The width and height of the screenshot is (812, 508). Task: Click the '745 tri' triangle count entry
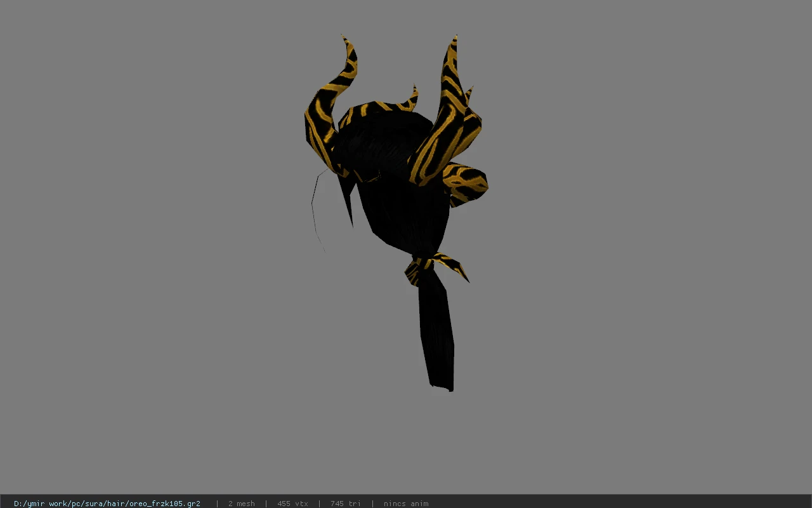346,504
